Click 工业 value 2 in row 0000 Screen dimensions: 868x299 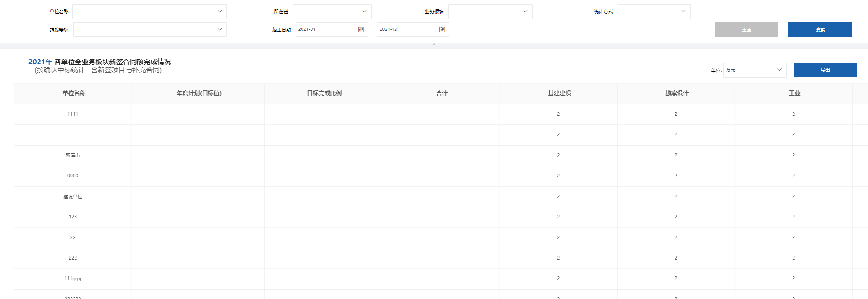(x=793, y=176)
